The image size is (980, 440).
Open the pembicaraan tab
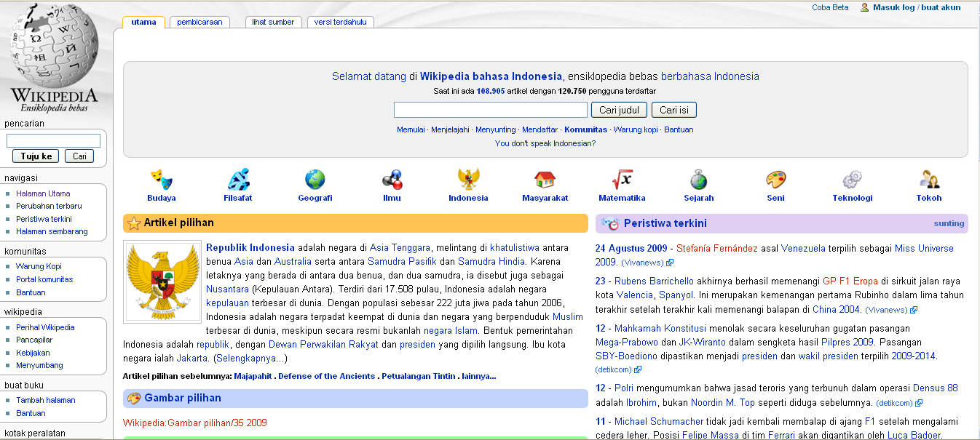[x=200, y=22]
